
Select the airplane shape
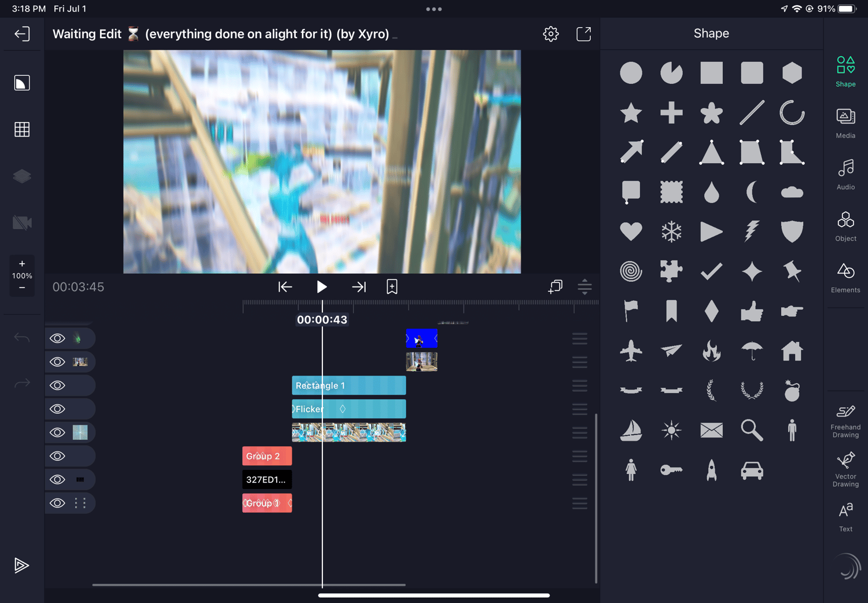click(x=631, y=351)
